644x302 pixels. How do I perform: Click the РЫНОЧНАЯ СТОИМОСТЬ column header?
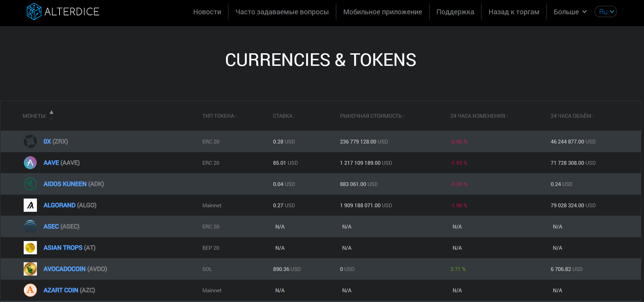click(x=372, y=116)
